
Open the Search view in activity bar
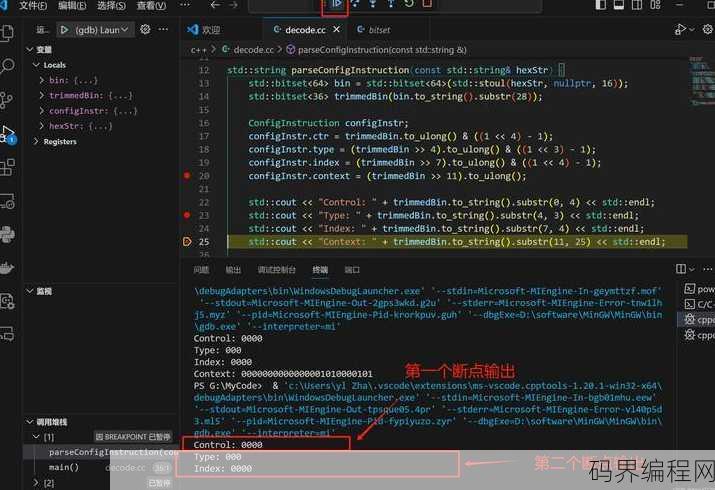tap(7, 66)
